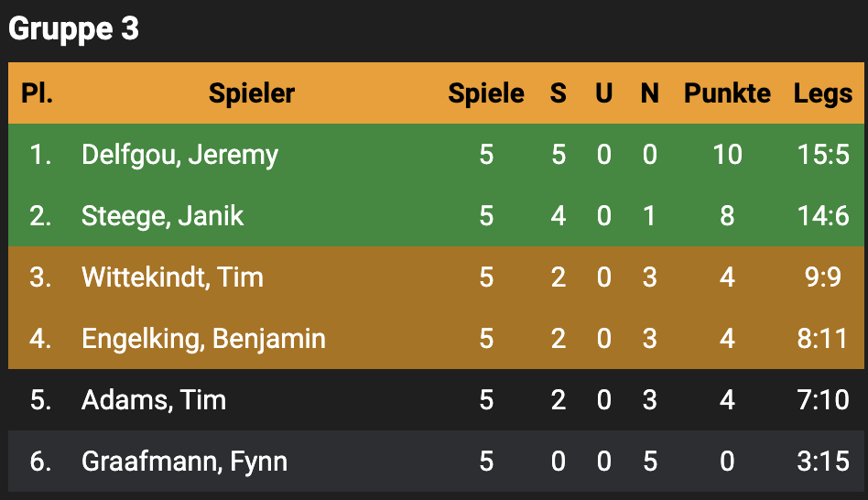Click on Adams, Tim
868x500 pixels.
[153, 400]
